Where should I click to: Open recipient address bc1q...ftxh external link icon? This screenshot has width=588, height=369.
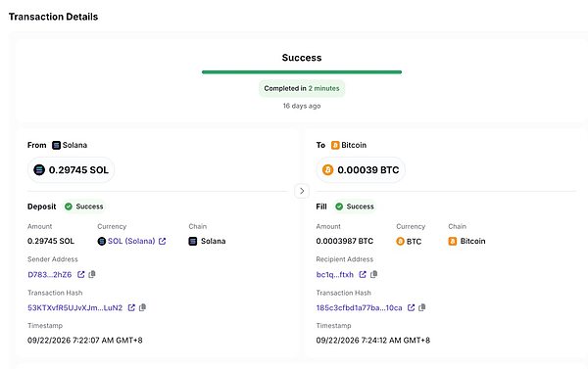coord(363,275)
